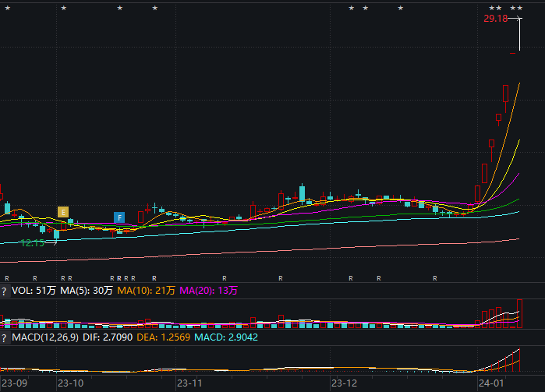The height and width of the screenshot is (392, 545).
Task: Click the leftmost R marker on the bottom row
Action: (7, 278)
